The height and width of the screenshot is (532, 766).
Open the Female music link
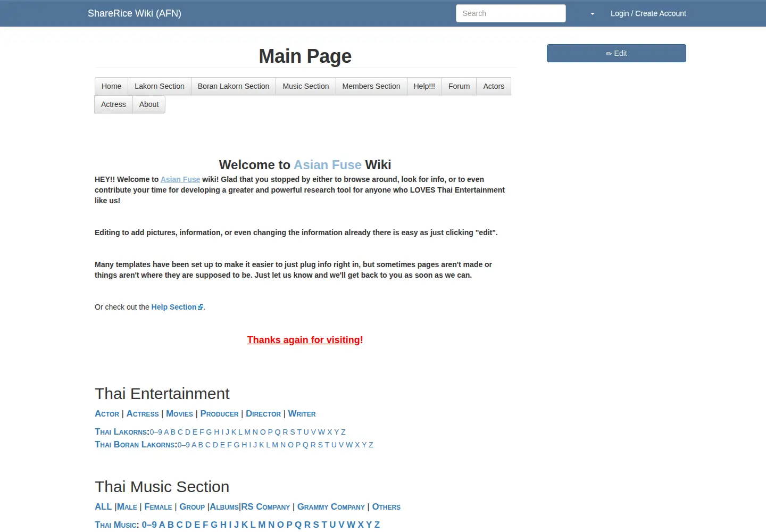158,507
